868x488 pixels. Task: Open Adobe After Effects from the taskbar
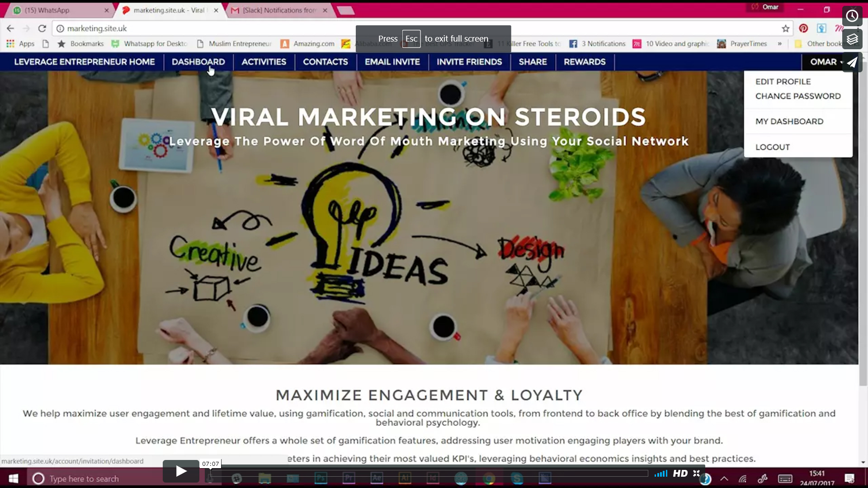(x=377, y=479)
